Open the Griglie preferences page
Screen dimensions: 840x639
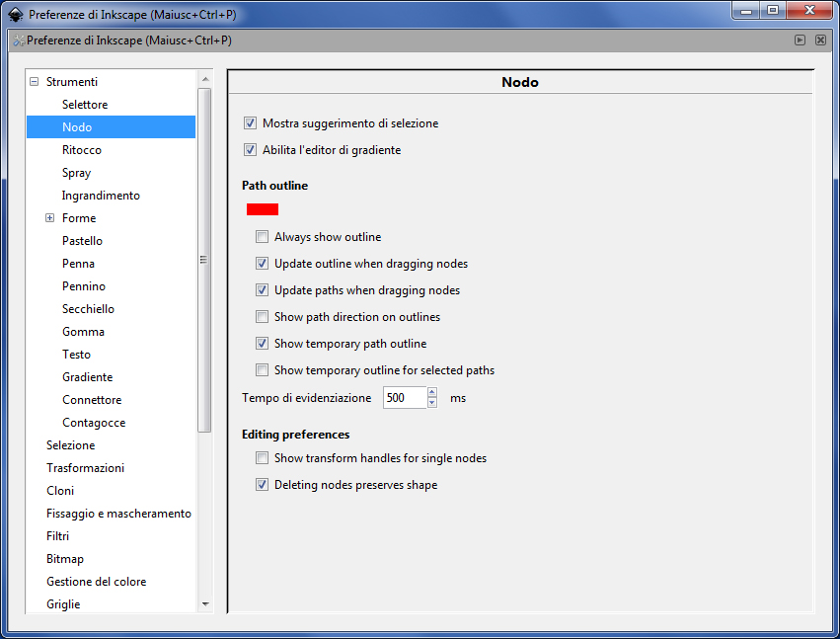[63, 604]
